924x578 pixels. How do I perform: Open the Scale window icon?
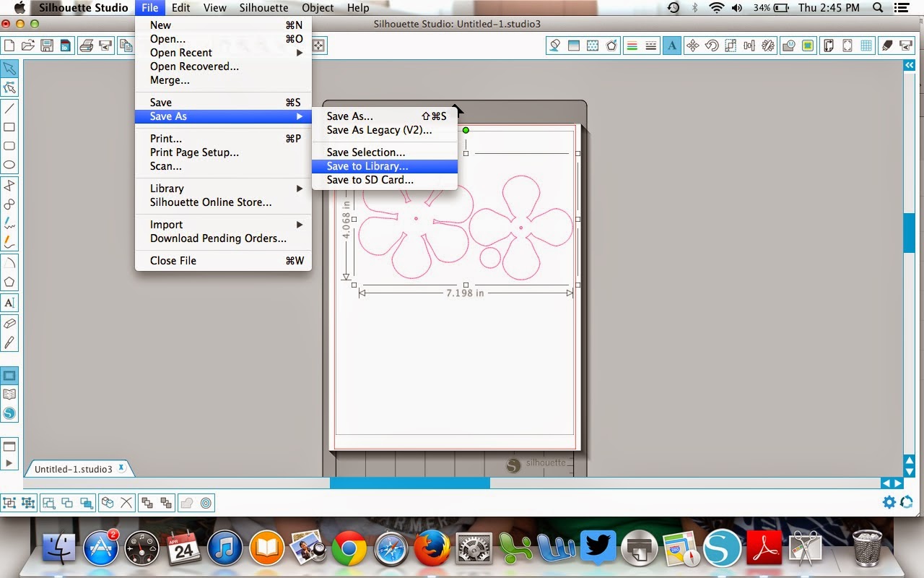tap(731, 46)
